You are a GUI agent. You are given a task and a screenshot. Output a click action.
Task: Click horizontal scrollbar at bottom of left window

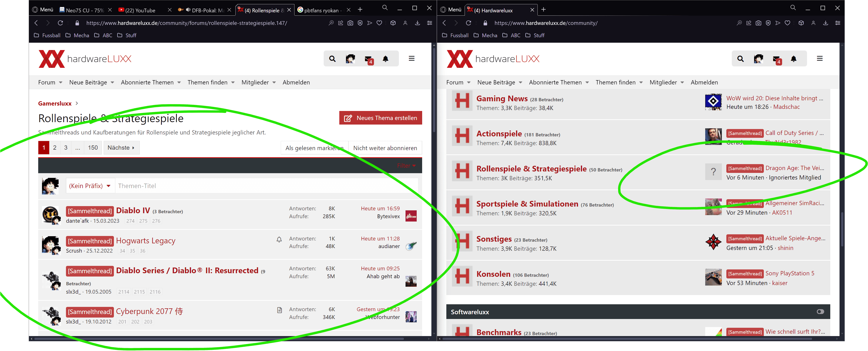[219, 338]
